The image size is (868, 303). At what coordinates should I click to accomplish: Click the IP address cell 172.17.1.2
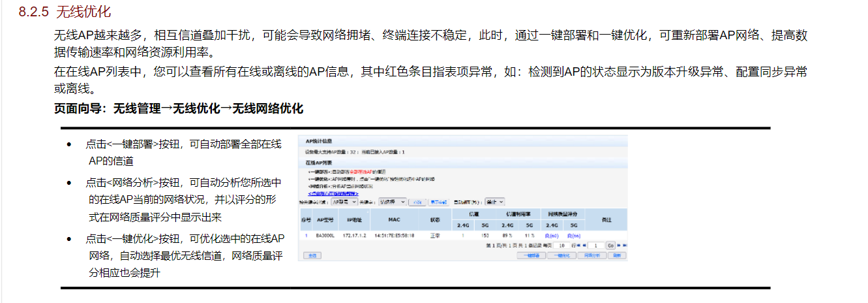pyautogui.click(x=354, y=236)
